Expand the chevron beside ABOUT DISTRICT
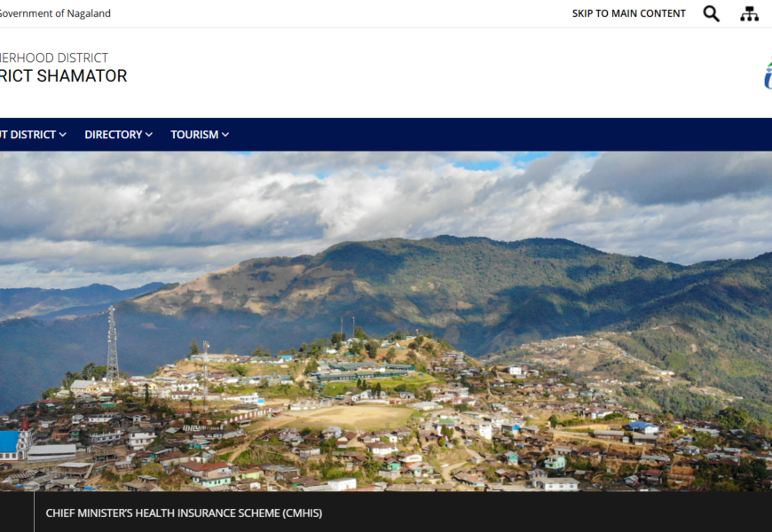 tap(62, 135)
